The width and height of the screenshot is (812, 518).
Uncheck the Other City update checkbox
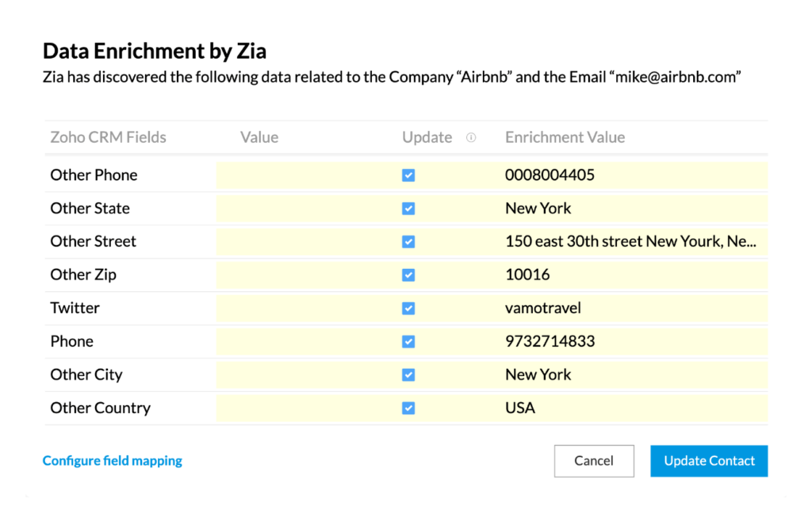408,375
